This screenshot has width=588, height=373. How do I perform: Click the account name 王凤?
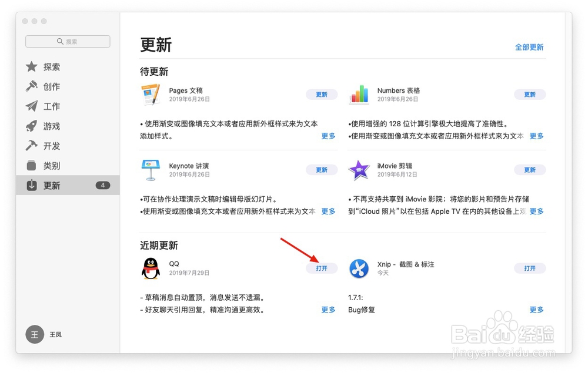click(55, 334)
